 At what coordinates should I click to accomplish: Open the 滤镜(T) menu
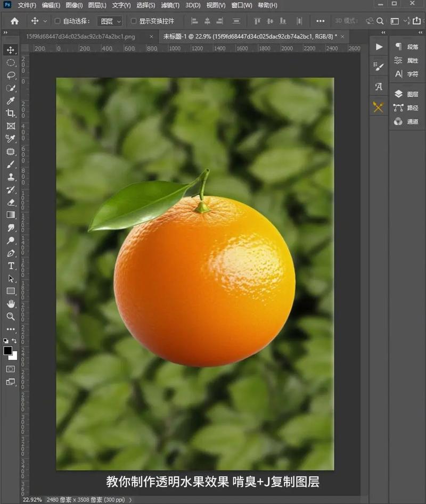[x=170, y=5]
